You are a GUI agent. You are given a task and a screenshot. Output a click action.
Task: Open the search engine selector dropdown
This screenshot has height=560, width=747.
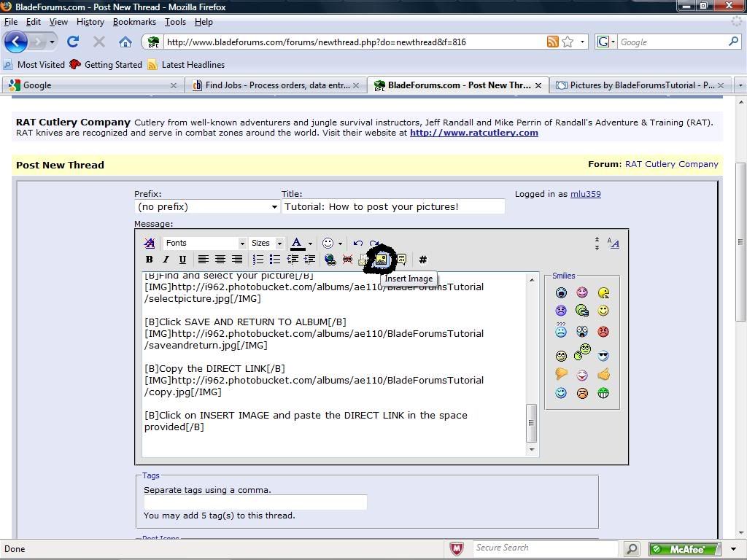pos(606,42)
